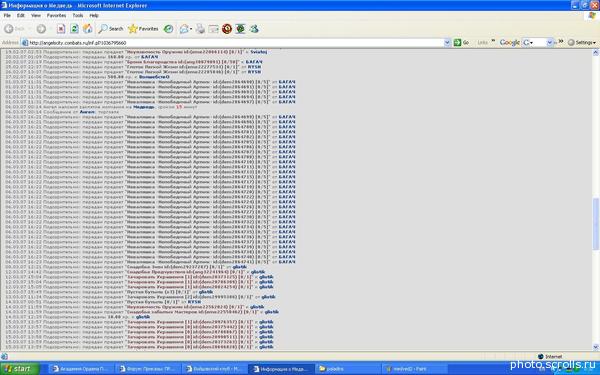The image size is (600, 375).
Task: Open the Favorites menu
Action: (x=56, y=15)
